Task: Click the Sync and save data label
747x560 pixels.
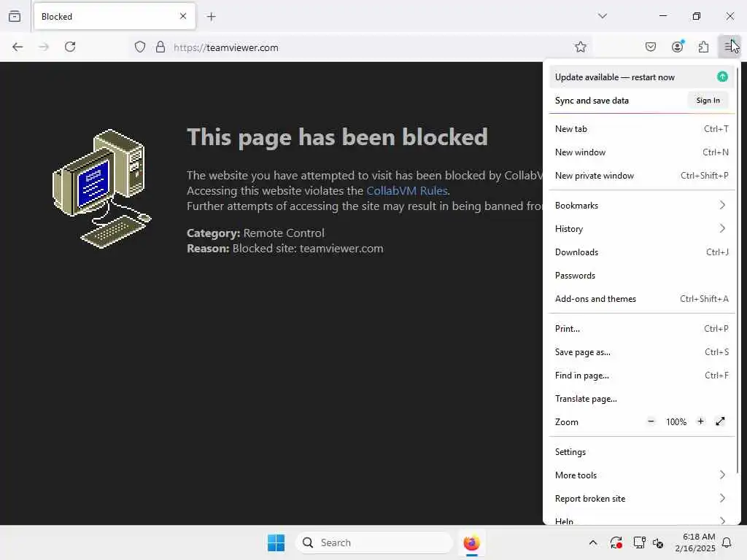Action: click(592, 101)
